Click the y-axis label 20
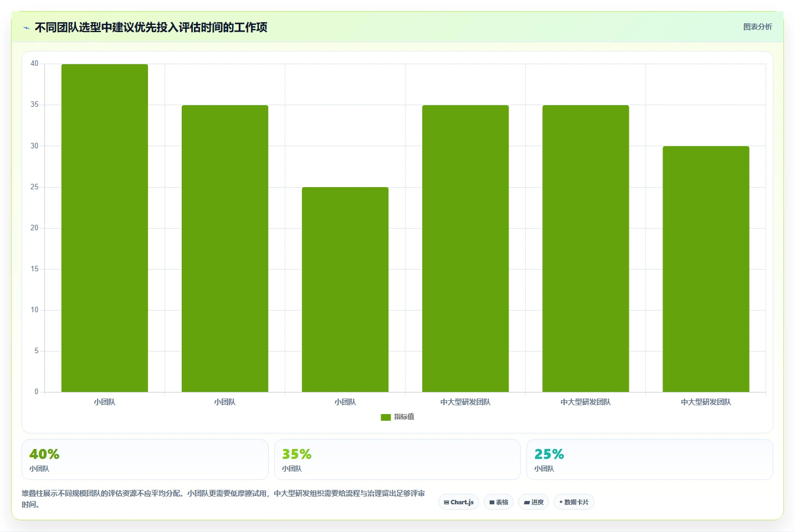Screen dimensions: 795x532 (34, 228)
